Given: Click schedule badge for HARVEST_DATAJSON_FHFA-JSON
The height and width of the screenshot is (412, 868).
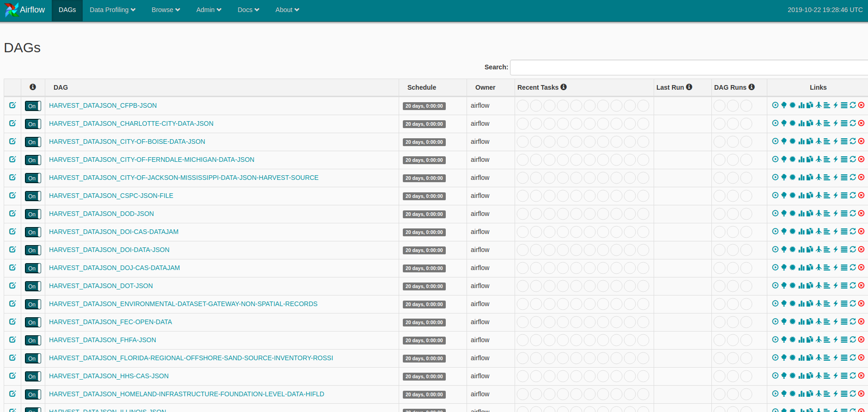Looking at the screenshot, I should 424,340.
